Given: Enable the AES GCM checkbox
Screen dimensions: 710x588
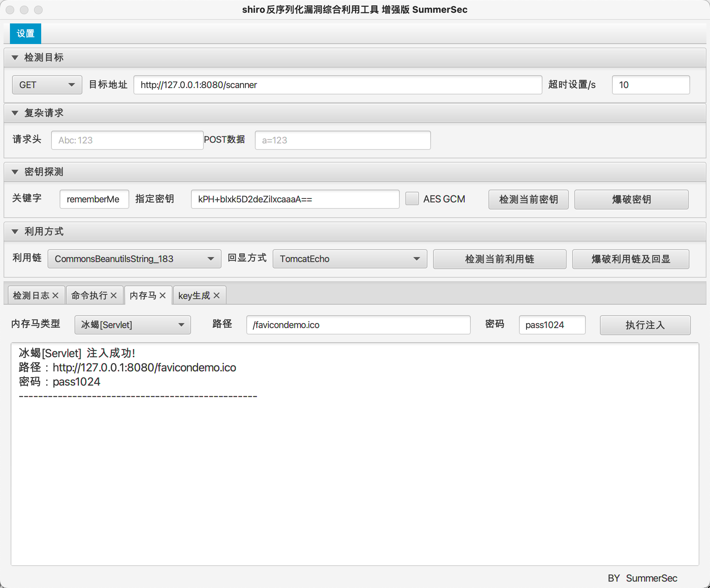Looking at the screenshot, I should pyautogui.click(x=412, y=199).
